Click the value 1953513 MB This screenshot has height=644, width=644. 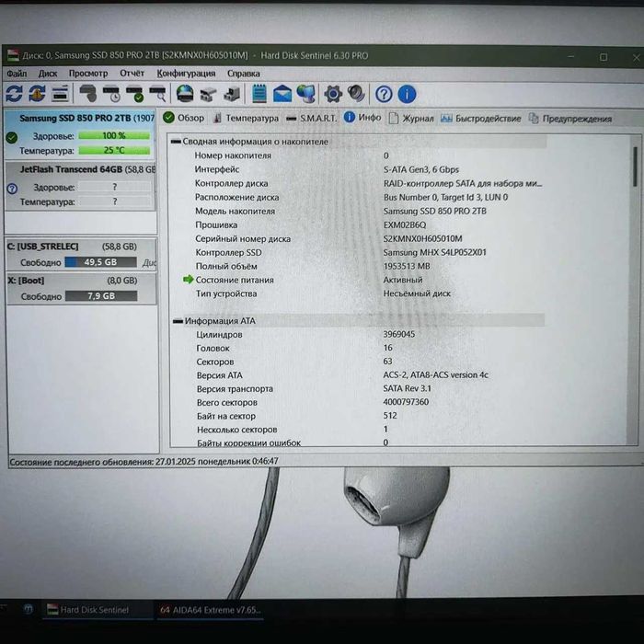407,266
